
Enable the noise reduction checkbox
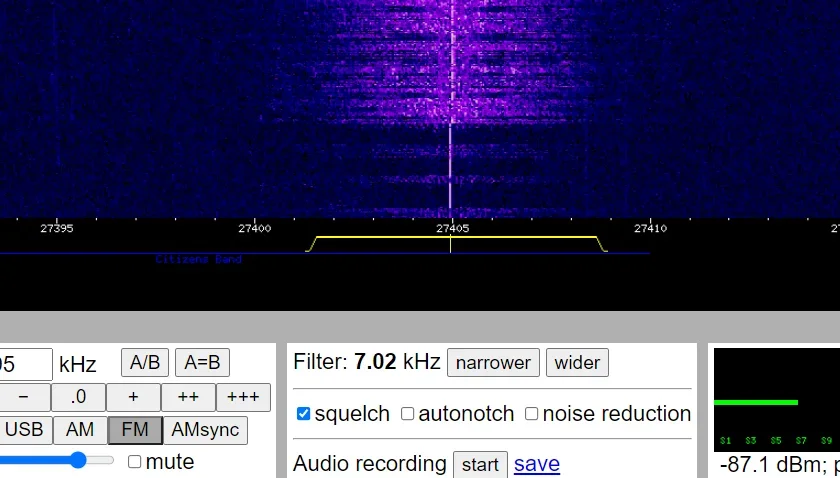(531, 414)
